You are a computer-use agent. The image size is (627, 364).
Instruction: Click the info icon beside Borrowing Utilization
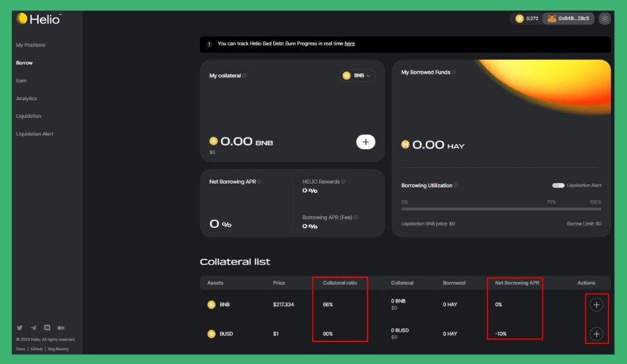pyautogui.click(x=456, y=185)
